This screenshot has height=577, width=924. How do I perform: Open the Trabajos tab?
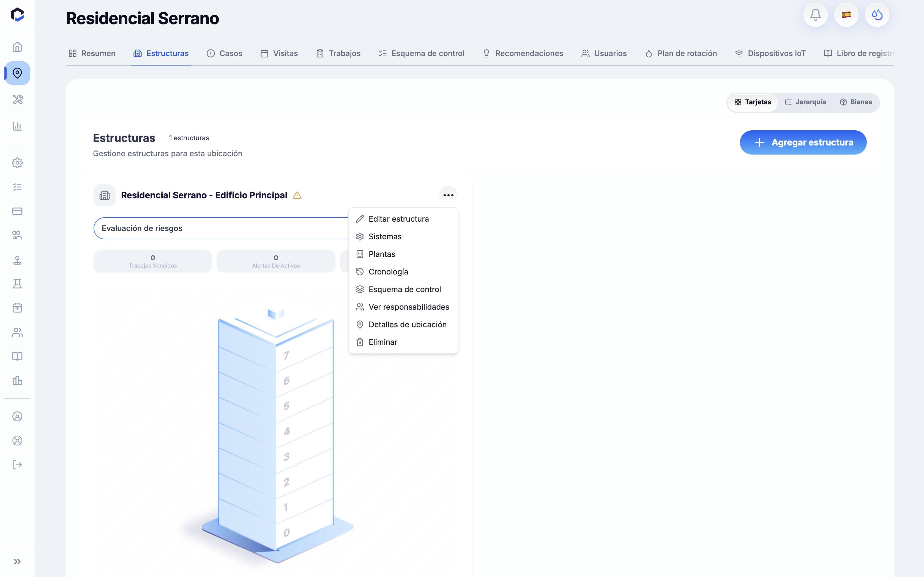[x=338, y=53]
